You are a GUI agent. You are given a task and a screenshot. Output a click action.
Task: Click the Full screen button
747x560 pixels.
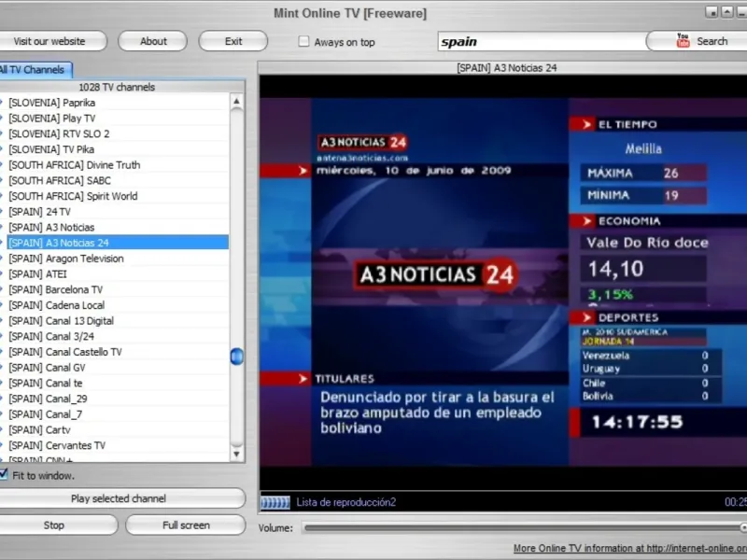click(186, 525)
